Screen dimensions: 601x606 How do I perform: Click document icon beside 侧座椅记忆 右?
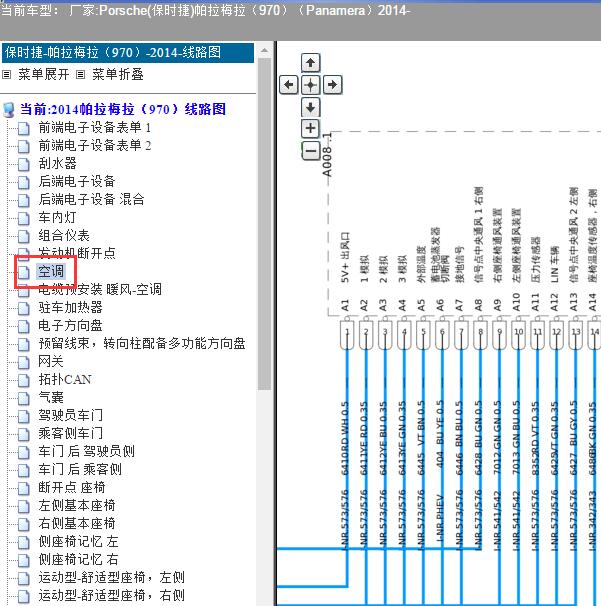[x=24, y=560]
